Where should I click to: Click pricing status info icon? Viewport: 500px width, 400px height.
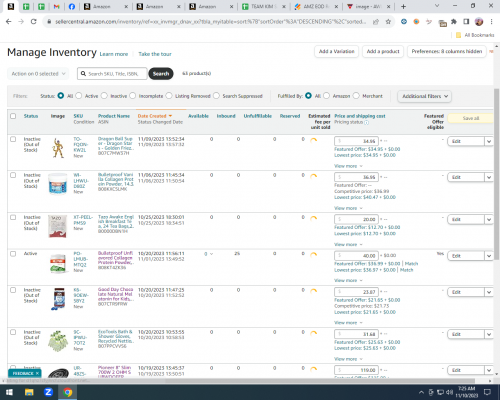pos(367,122)
